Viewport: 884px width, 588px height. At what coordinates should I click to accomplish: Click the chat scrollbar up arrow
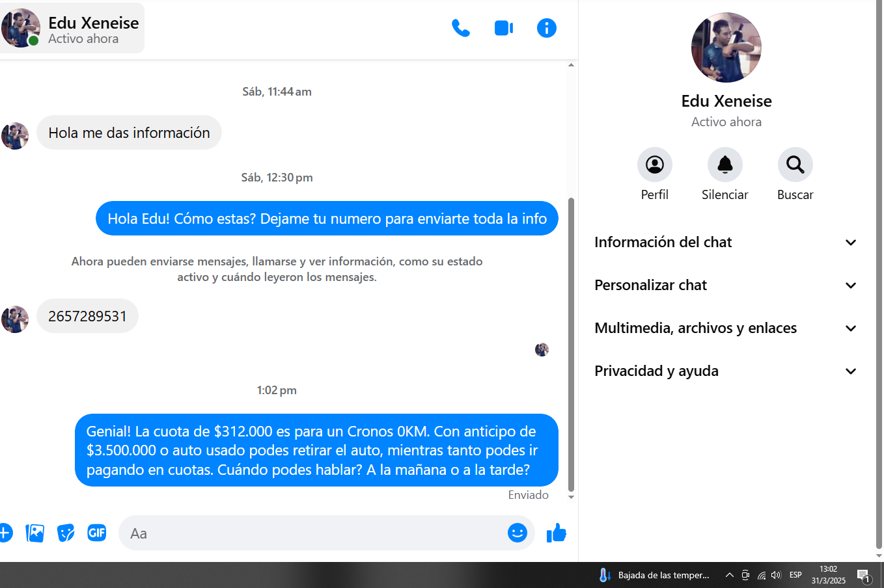point(571,65)
